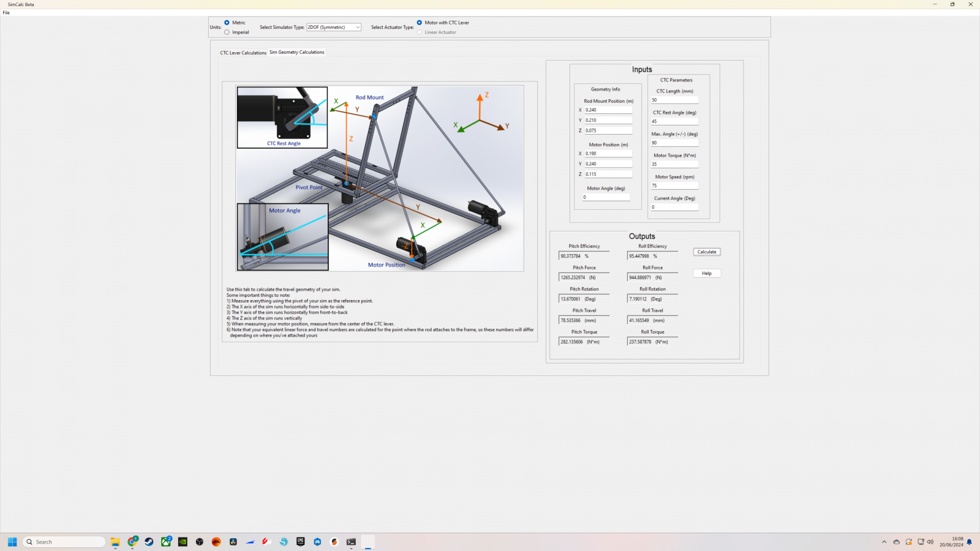Show hidden system tray icons

pyautogui.click(x=884, y=542)
